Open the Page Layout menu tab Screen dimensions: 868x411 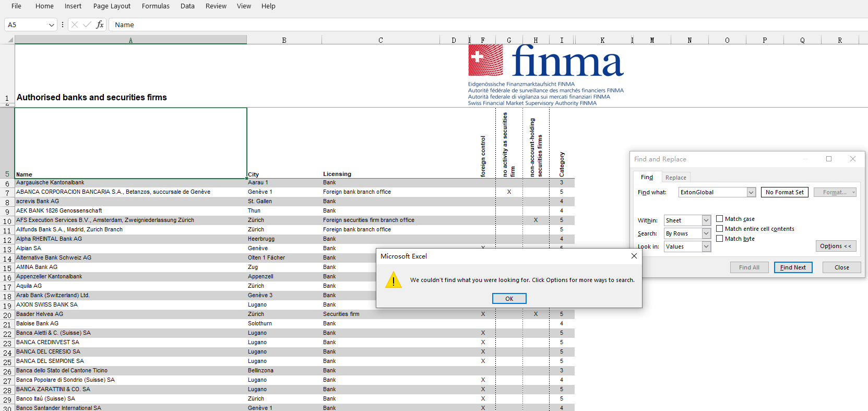click(112, 6)
